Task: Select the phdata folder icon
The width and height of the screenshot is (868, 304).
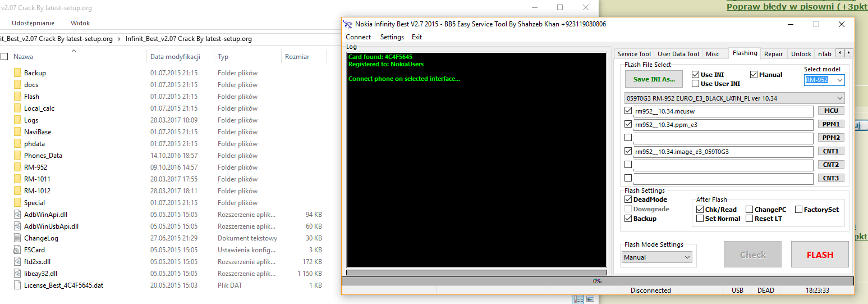Action: pyautogui.click(x=17, y=143)
